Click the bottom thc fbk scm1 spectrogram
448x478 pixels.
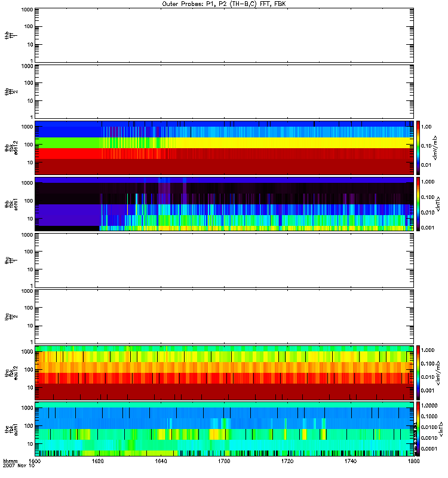[224, 429]
